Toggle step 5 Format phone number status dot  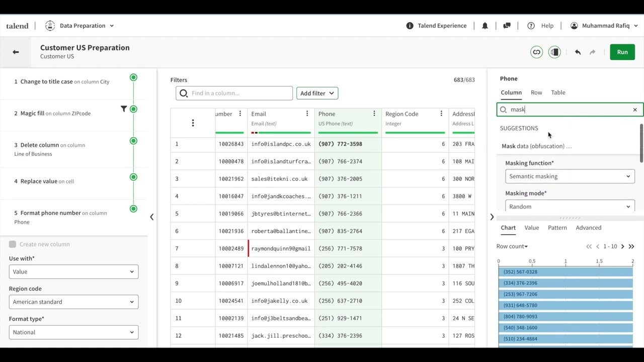point(133,209)
